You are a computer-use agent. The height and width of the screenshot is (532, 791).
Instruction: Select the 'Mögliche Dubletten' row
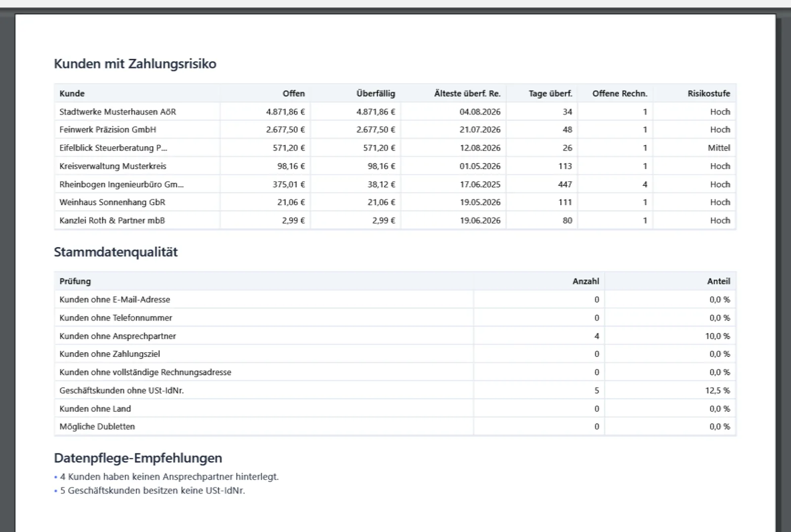tap(395, 427)
